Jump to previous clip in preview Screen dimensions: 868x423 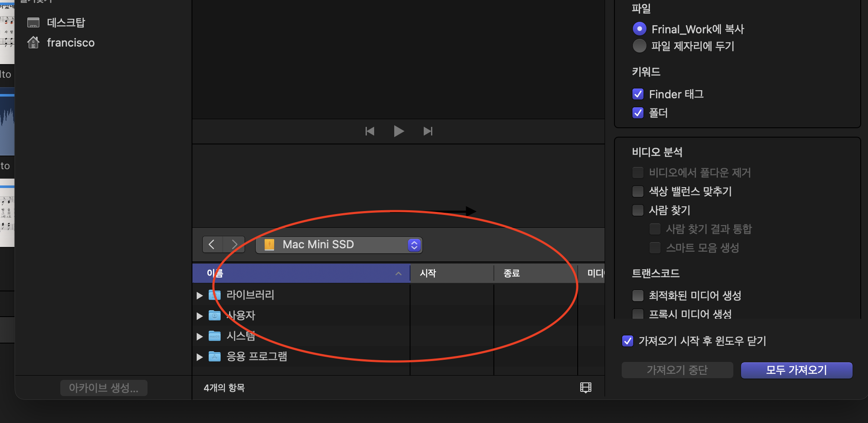coord(370,131)
